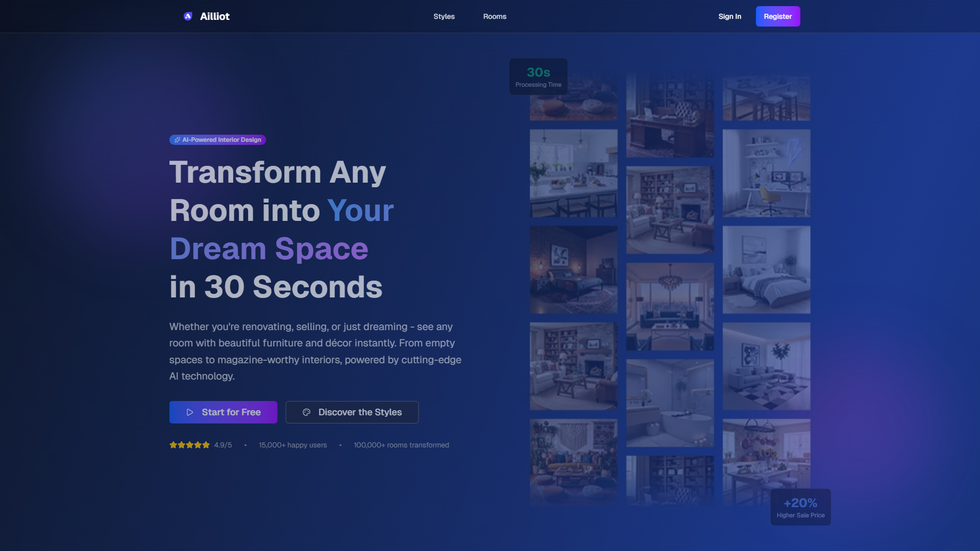The height and width of the screenshot is (551, 980).
Task: Click the sparkle icon on AI-Powered badge
Action: click(177, 140)
